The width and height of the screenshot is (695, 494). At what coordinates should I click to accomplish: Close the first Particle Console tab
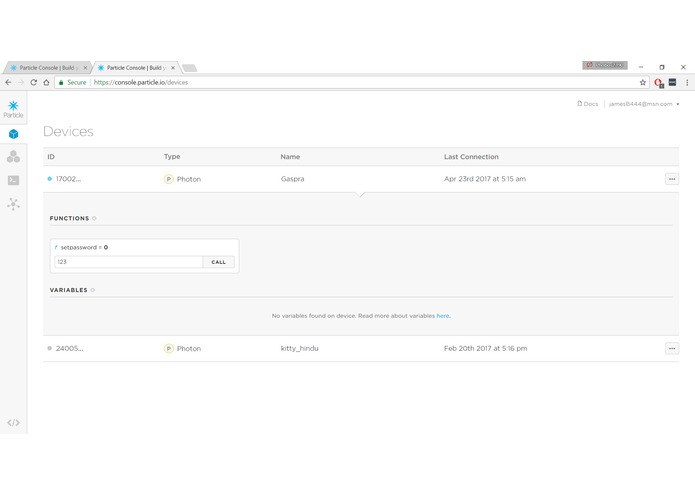[86, 68]
